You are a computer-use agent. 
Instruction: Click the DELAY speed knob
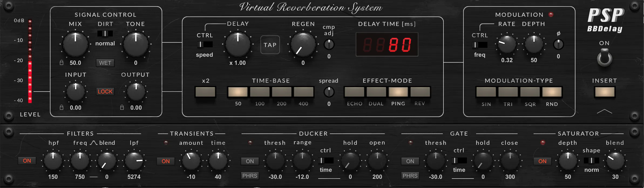(238, 44)
